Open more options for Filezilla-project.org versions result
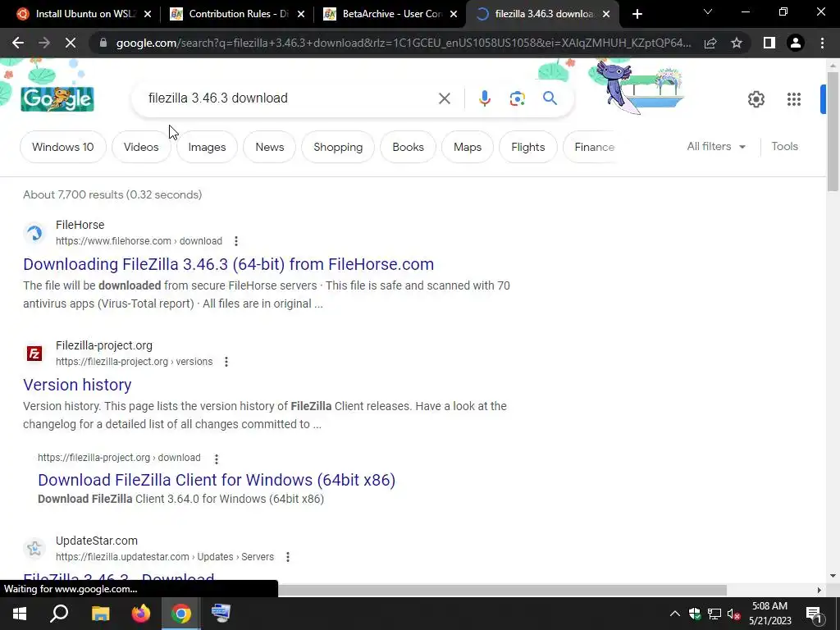Viewport: 840px width, 630px height. (226, 362)
